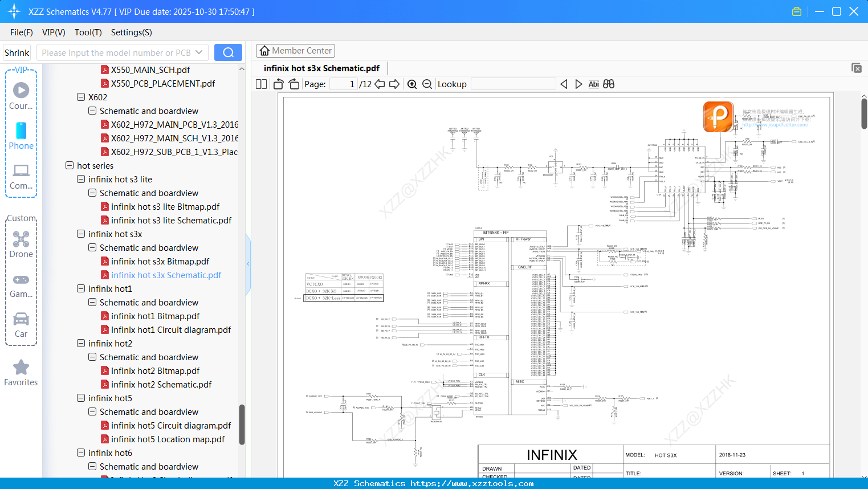Screen dimensions: 868x489
Task: Open the binoculars advanced search
Action: point(608,84)
